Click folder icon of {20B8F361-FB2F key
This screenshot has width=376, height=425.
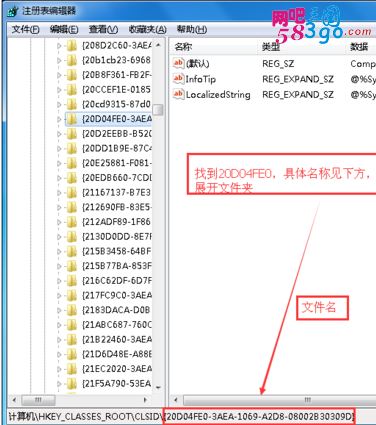tap(71, 75)
